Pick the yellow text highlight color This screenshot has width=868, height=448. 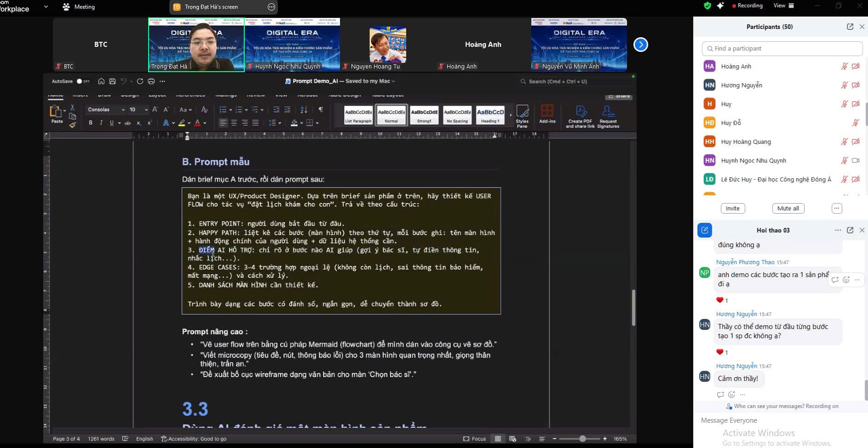pyautogui.click(x=182, y=123)
